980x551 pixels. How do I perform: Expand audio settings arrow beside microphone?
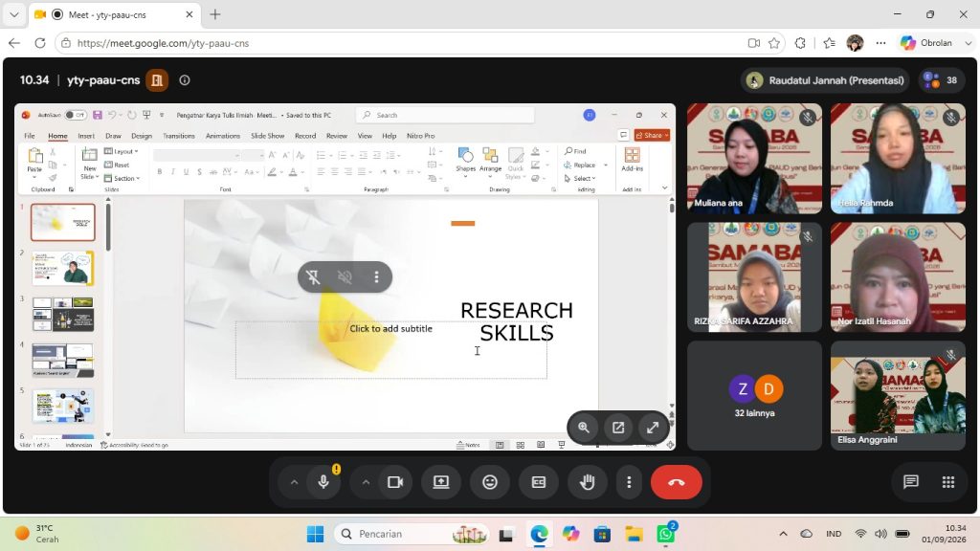294,482
